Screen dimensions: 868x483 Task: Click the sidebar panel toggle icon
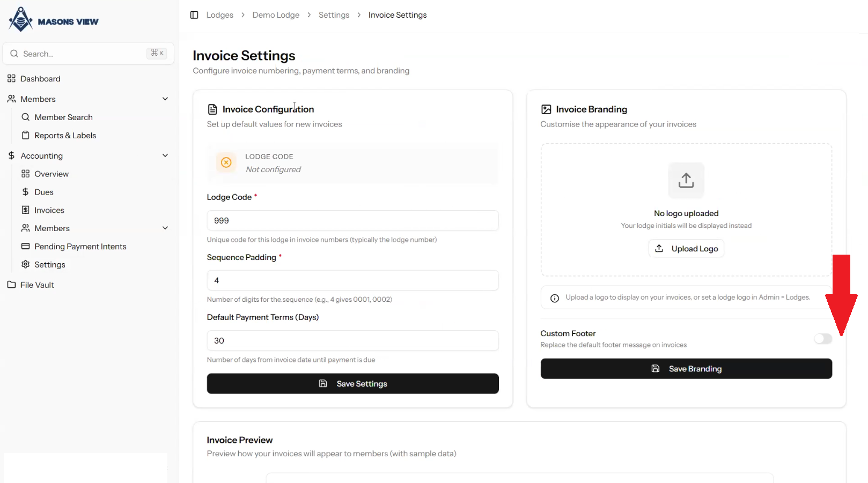coord(194,15)
